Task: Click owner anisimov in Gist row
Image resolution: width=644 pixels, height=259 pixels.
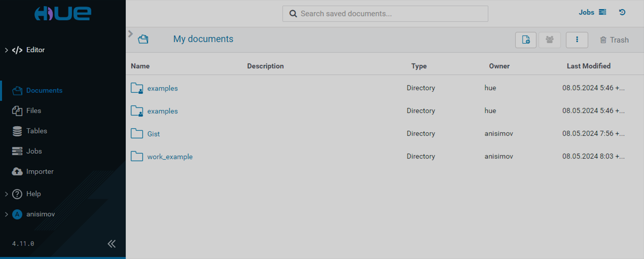Action: tap(499, 134)
